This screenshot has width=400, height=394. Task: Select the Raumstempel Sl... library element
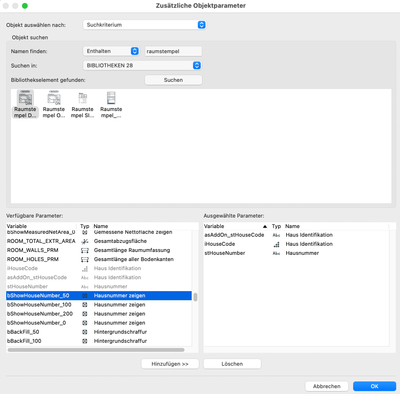point(82,104)
